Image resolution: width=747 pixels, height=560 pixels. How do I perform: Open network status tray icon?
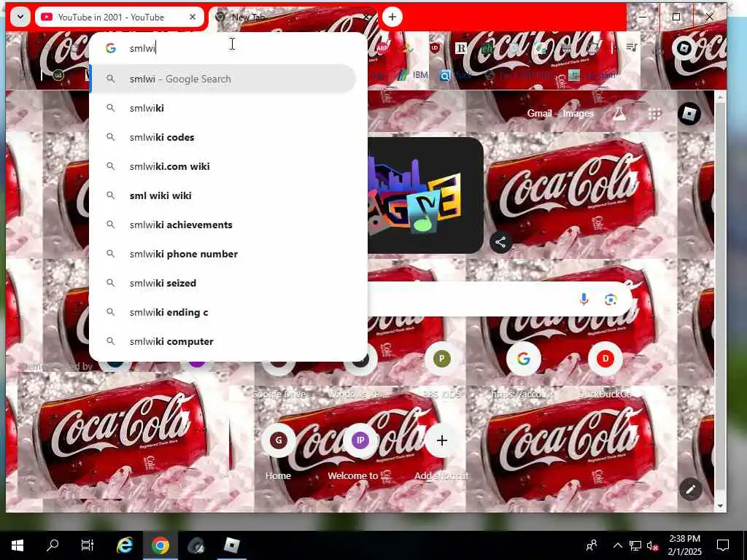pyautogui.click(x=635, y=545)
